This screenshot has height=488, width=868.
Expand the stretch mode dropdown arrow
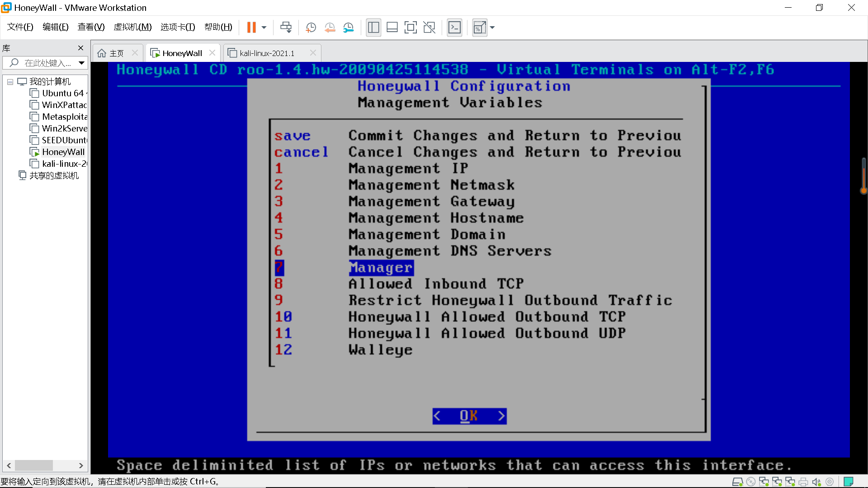[492, 28]
